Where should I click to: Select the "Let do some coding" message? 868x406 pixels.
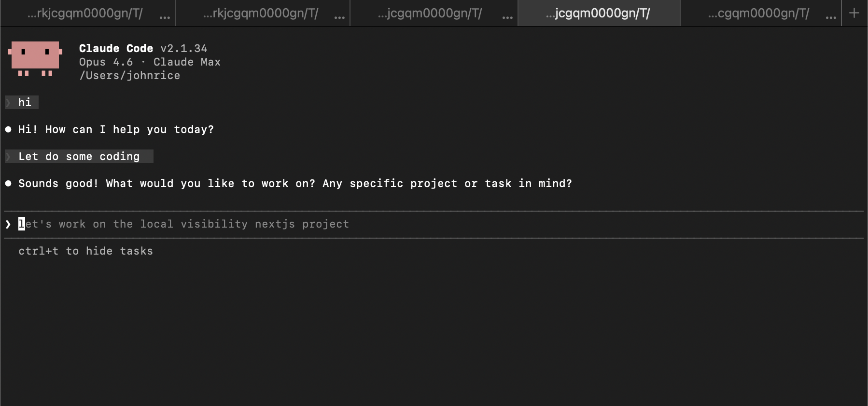[x=79, y=156]
